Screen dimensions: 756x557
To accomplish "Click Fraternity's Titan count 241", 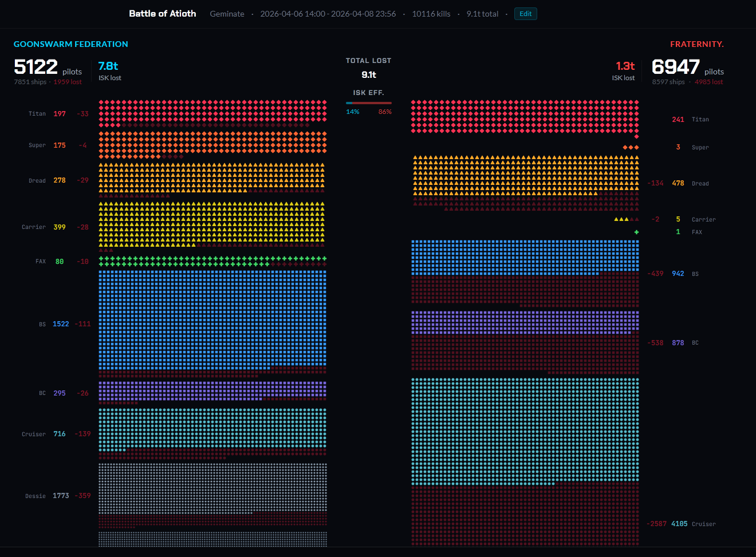I will (678, 120).
